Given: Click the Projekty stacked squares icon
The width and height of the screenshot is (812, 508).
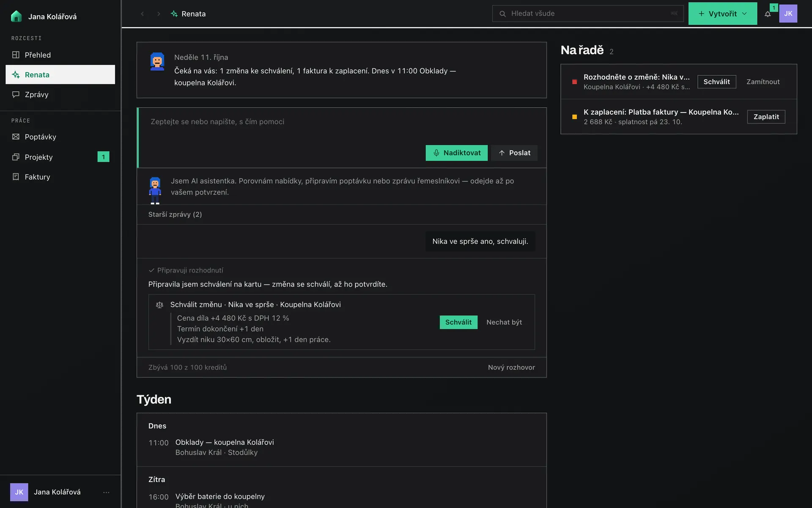Looking at the screenshot, I should coord(16,157).
